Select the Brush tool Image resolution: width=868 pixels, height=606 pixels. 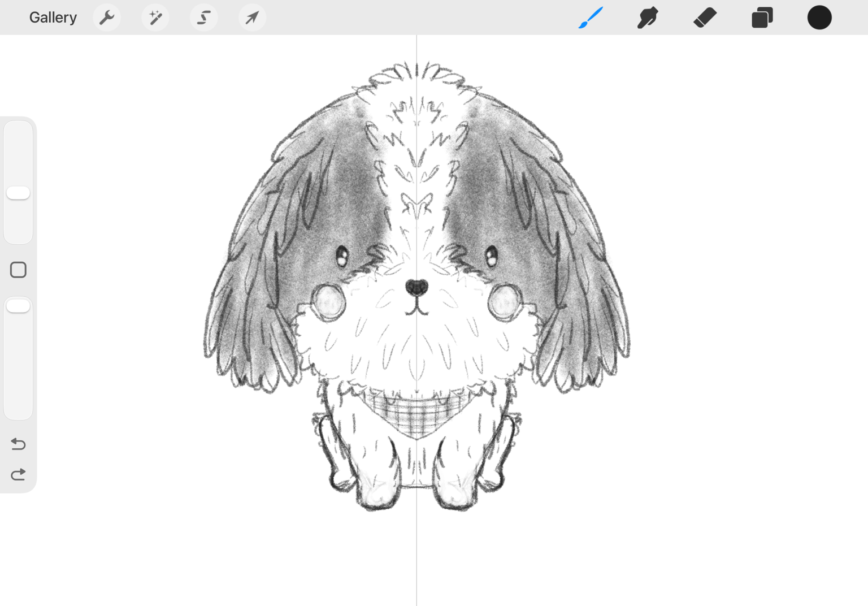coord(591,18)
